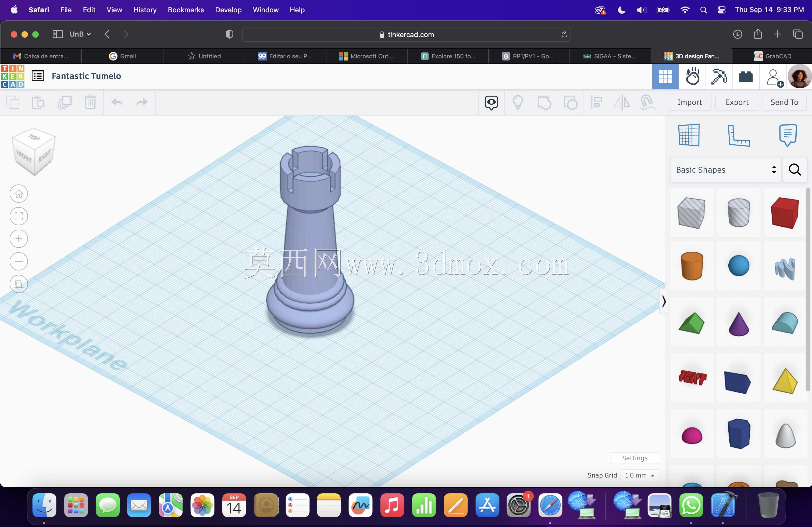Open the user profile avatar
Screen dimensions: 812x527
coord(799,76)
